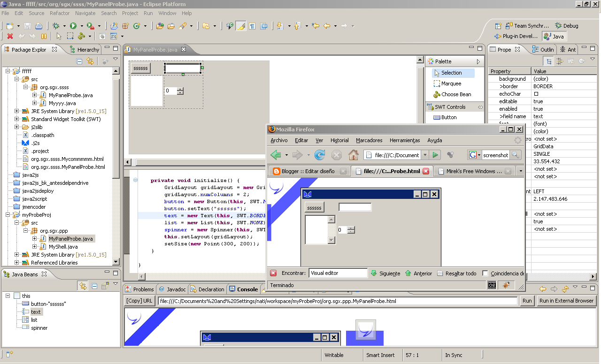This screenshot has width=601, height=364.
Task: Open the Run button's dropdown arrow
Action: (x=81, y=26)
